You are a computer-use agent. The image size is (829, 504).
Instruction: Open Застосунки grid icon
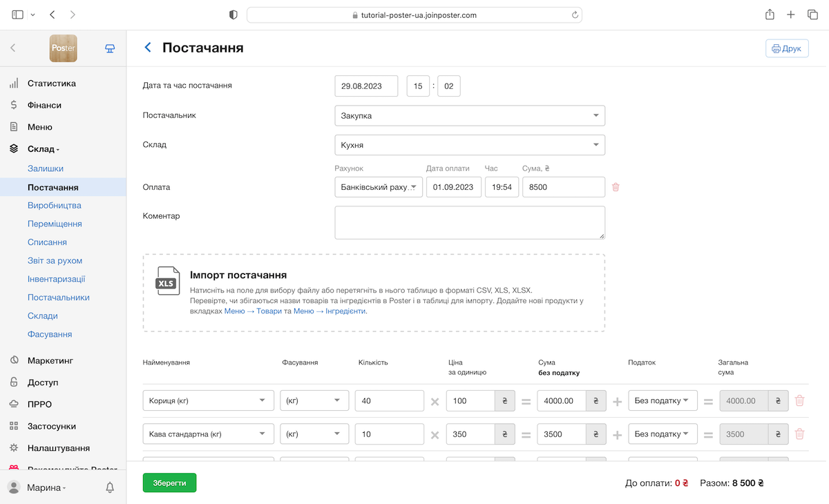click(x=14, y=426)
